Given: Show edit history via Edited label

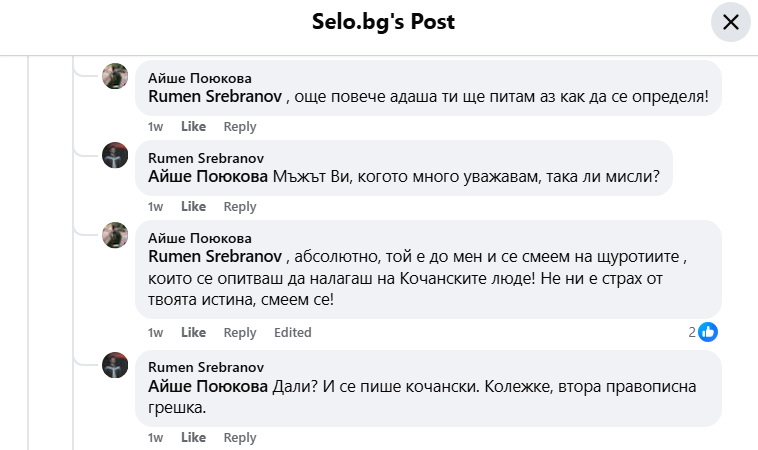Looking at the screenshot, I should click(293, 333).
